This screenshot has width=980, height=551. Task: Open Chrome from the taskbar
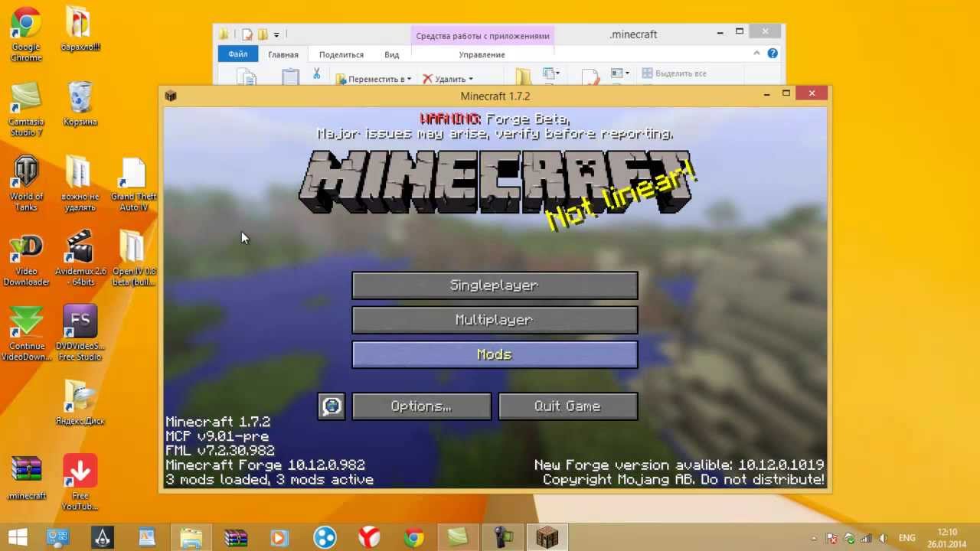pyautogui.click(x=414, y=537)
